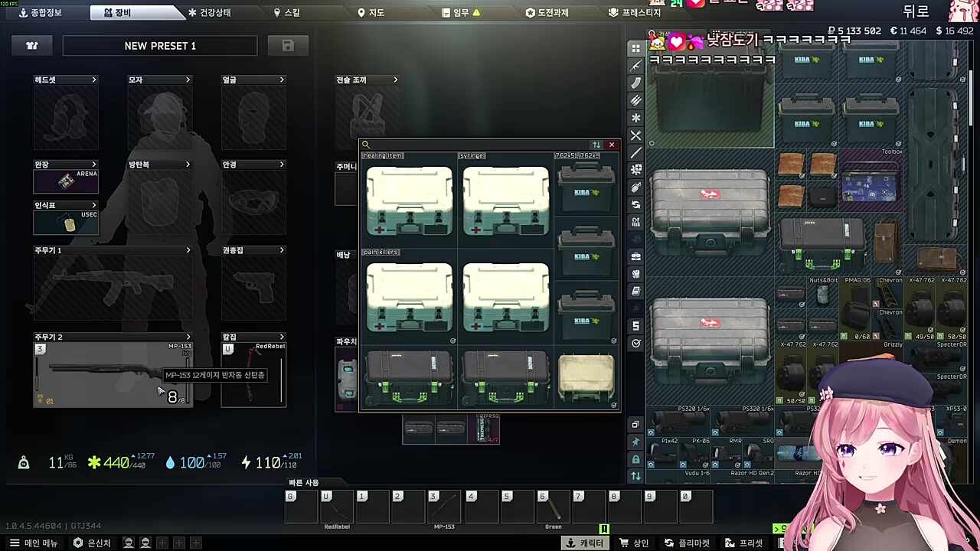Filter stash by the briefcase containers icon
This screenshot has width=980, height=551.
(x=635, y=256)
